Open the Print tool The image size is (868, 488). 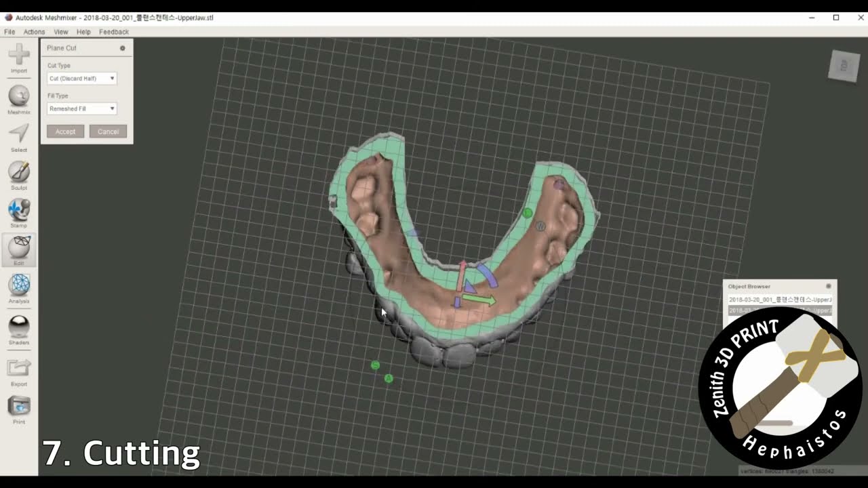(19, 409)
